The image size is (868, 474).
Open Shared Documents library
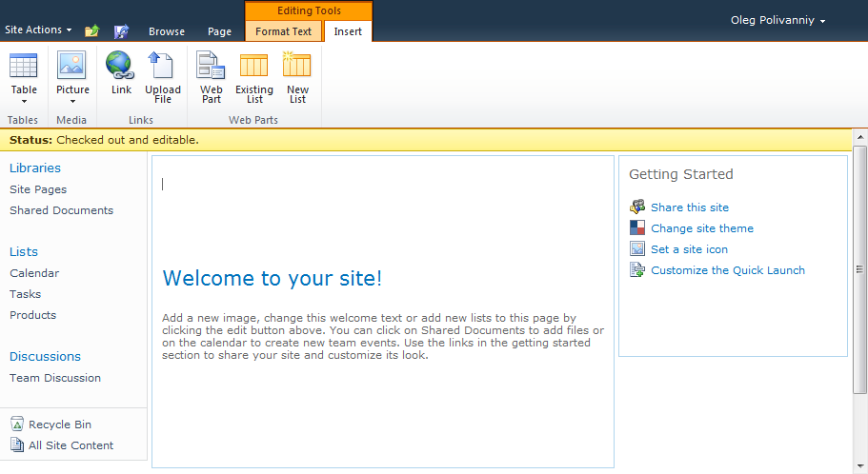(x=61, y=210)
